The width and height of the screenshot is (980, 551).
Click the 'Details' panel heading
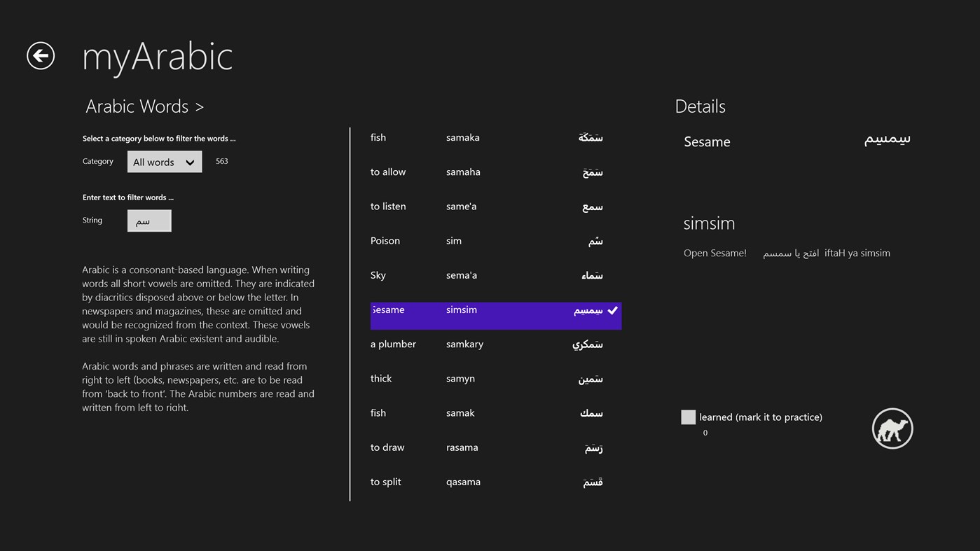(700, 106)
